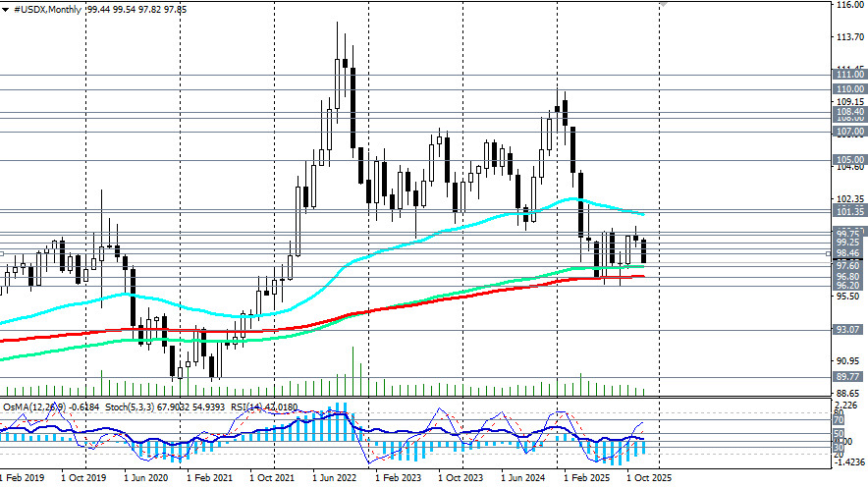
Task: Click the OHLC values 99.44 99.54 97.82 97.85
Action: (136, 10)
